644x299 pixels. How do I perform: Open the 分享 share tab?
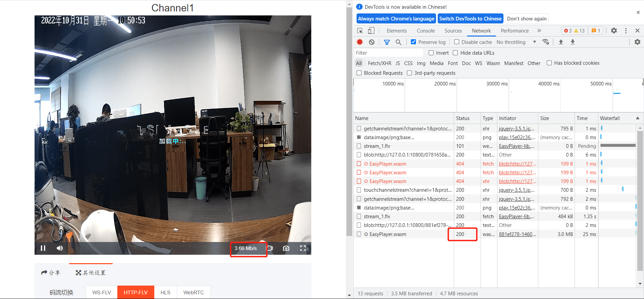pyautogui.click(x=51, y=273)
